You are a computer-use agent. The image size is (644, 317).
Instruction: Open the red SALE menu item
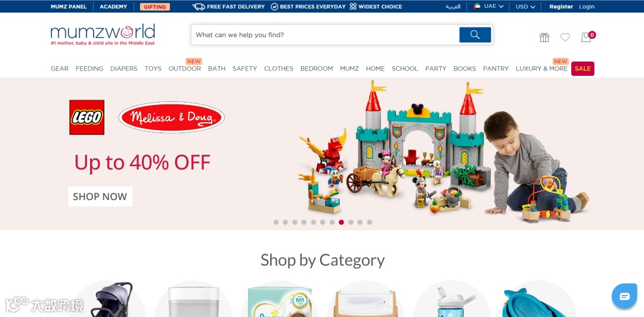(x=583, y=69)
